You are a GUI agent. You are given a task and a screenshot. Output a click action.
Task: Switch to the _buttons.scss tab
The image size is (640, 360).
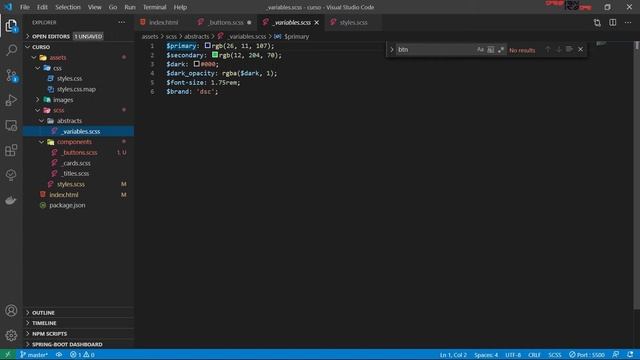click(225, 22)
